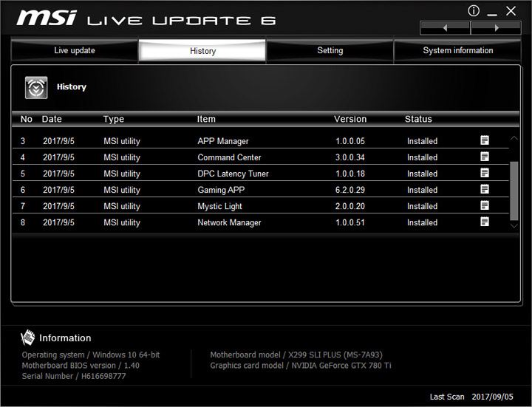This screenshot has width=532, height=407.
Task: Click the Status column header
Action: click(x=418, y=119)
